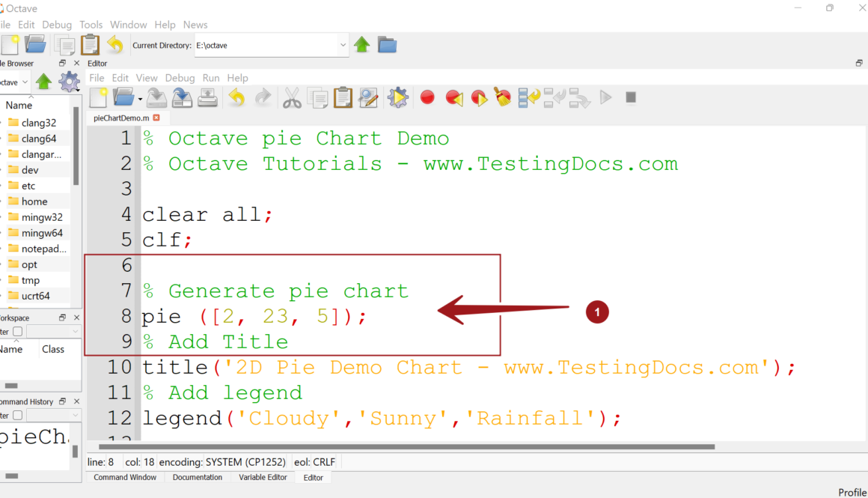Switch to the Variable Editor tab

pos(263,477)
